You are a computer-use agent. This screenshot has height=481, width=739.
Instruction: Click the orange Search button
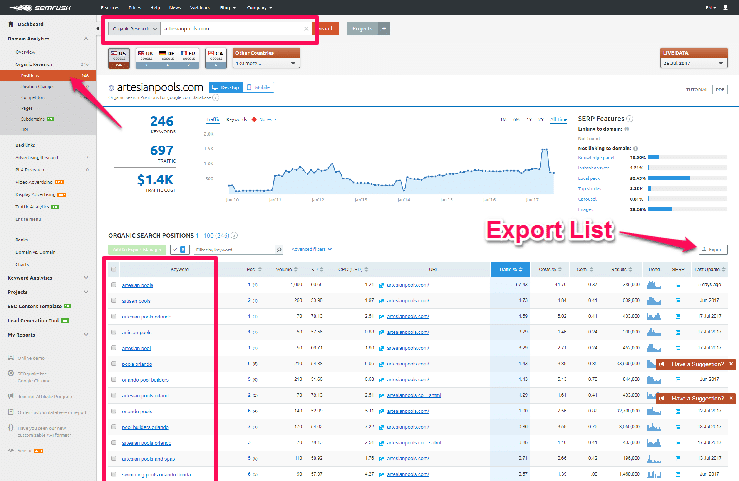click(326, 29)
